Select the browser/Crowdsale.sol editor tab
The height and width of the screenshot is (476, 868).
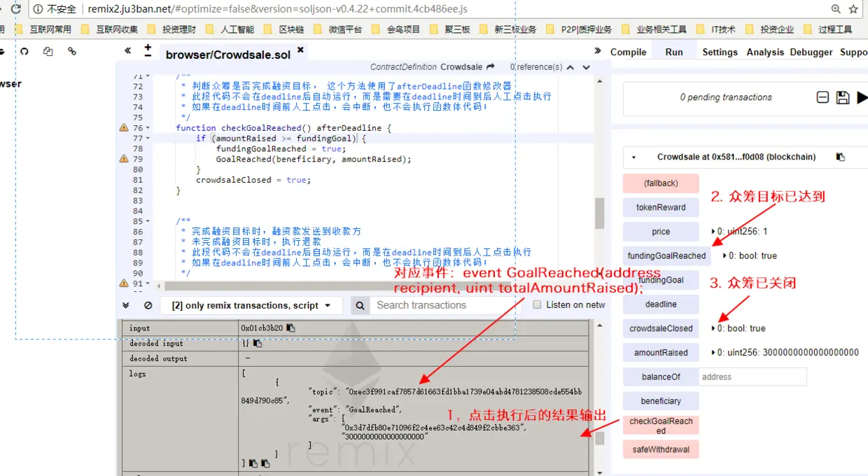pyautogui.click(x=228, y=55)
